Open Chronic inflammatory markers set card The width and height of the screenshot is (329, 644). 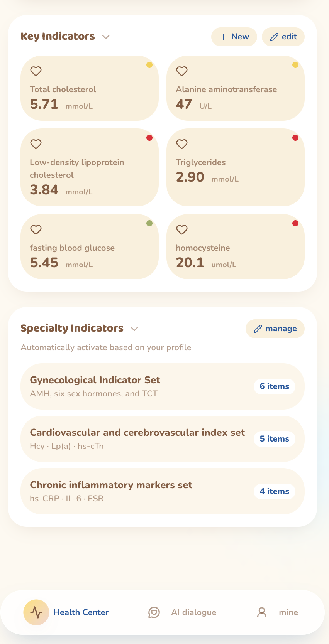163,491
